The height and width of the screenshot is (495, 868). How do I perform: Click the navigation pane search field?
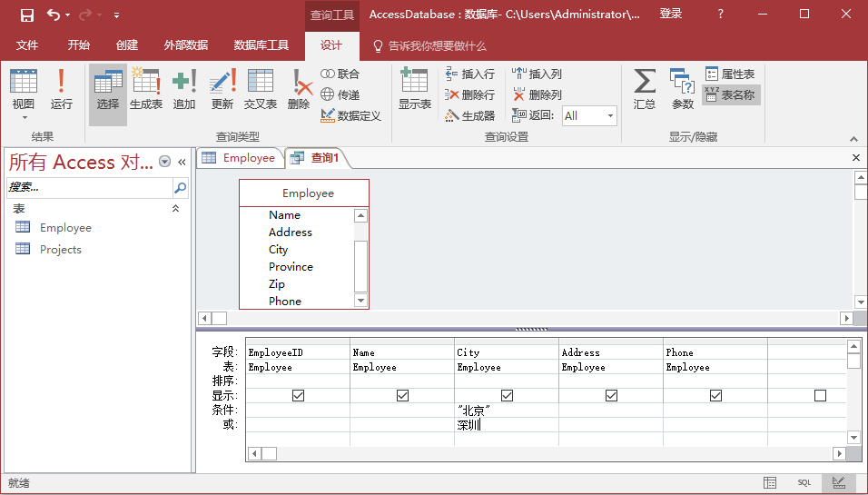[x=89, y=188]
